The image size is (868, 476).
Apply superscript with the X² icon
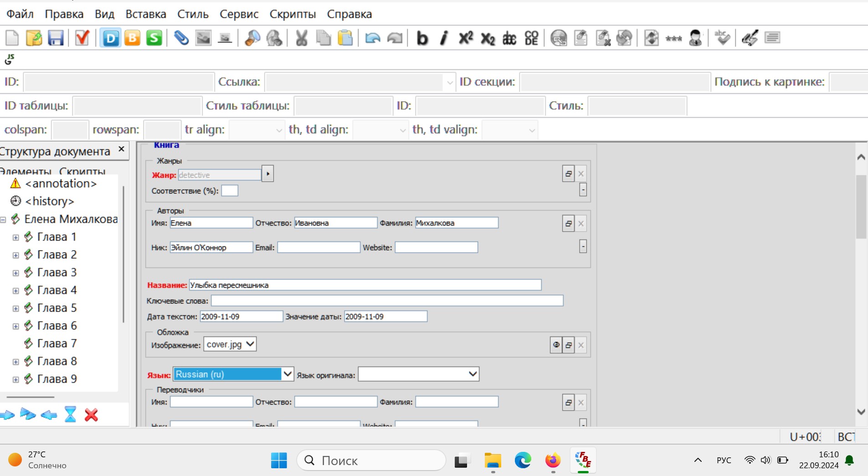pyautogui.click(x=466, y=38)
